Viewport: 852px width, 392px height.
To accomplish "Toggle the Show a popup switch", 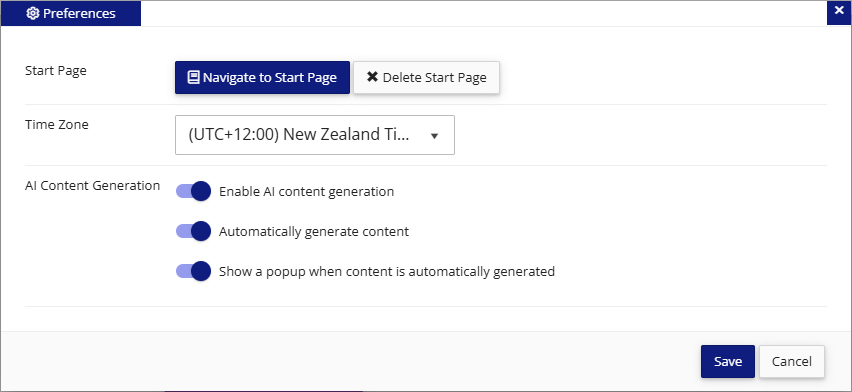I will (x=193, y=271).
